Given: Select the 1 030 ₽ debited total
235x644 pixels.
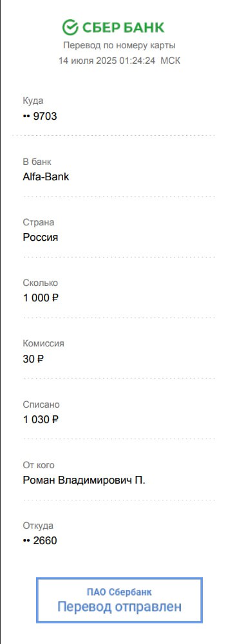Looking at the screenshot, I should point(41,419).
